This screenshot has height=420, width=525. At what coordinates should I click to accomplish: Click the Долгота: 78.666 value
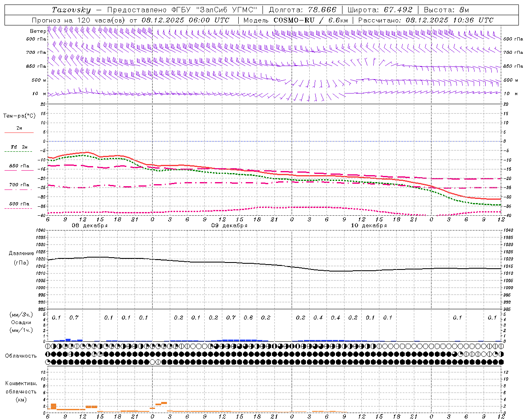point(302,10)
